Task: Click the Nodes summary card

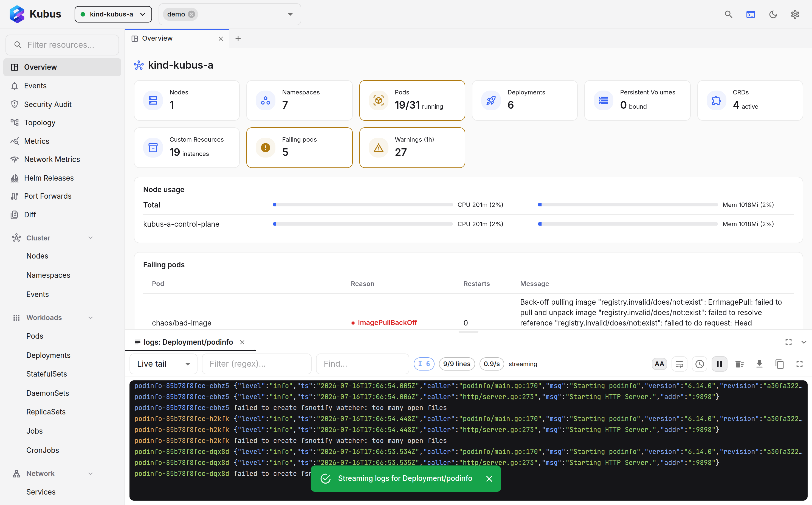Action: (x=187, y=100)
